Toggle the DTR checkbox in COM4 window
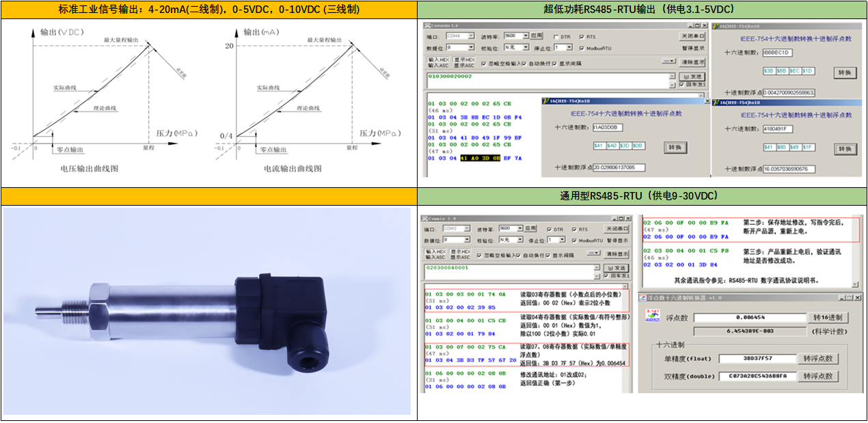The width and height of the screenshot is (868, 423). click(556, 36)
